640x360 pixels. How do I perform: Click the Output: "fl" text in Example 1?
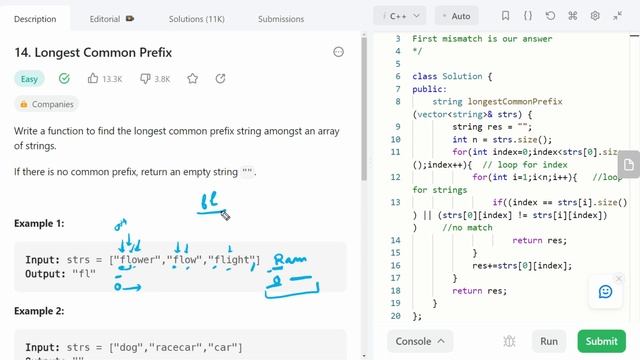[60, 274]
